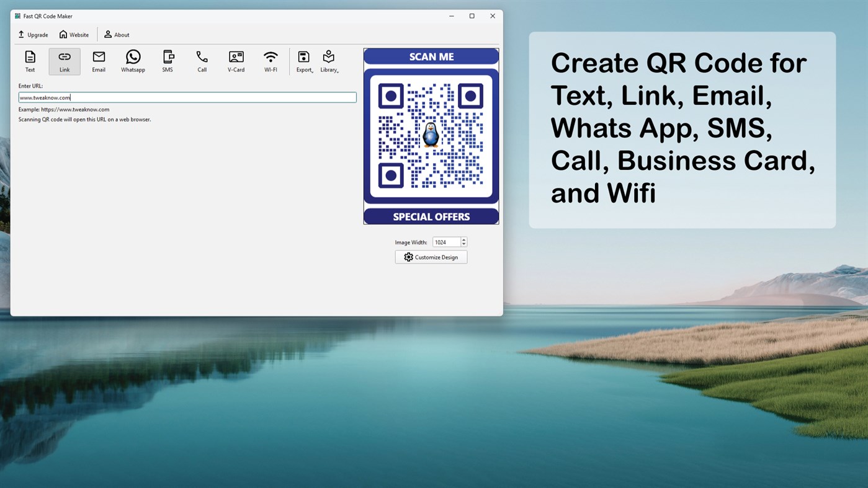Select the Text QR code type

30,61
